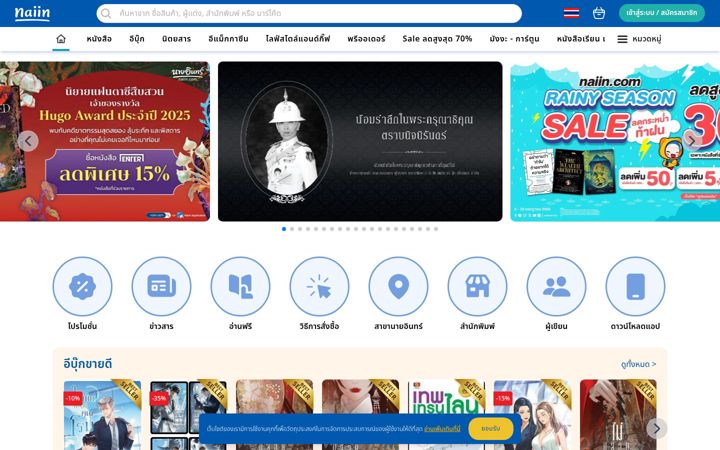Open cookie details link in consent bar
The height and width of the screenshot is (450, 720).
coord(442,429)
